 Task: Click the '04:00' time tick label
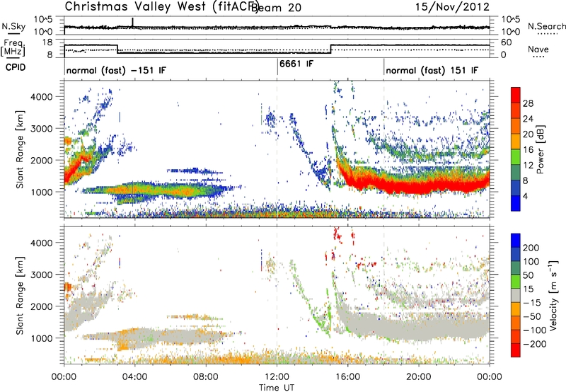pyautogui.click(x=134, y=377)
